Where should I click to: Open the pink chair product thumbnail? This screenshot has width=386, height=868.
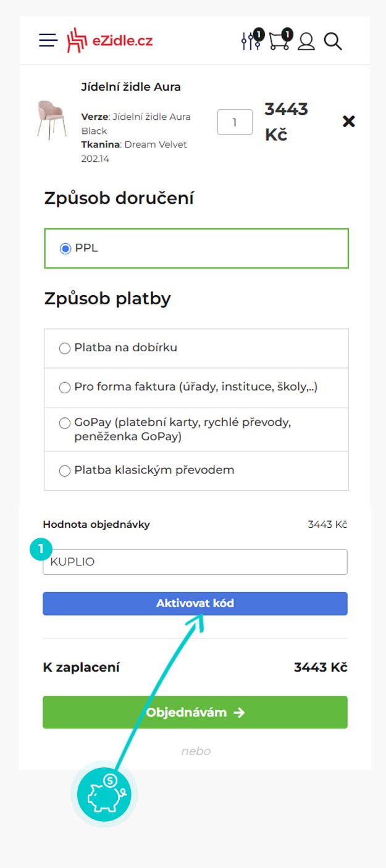click(51, 120)
